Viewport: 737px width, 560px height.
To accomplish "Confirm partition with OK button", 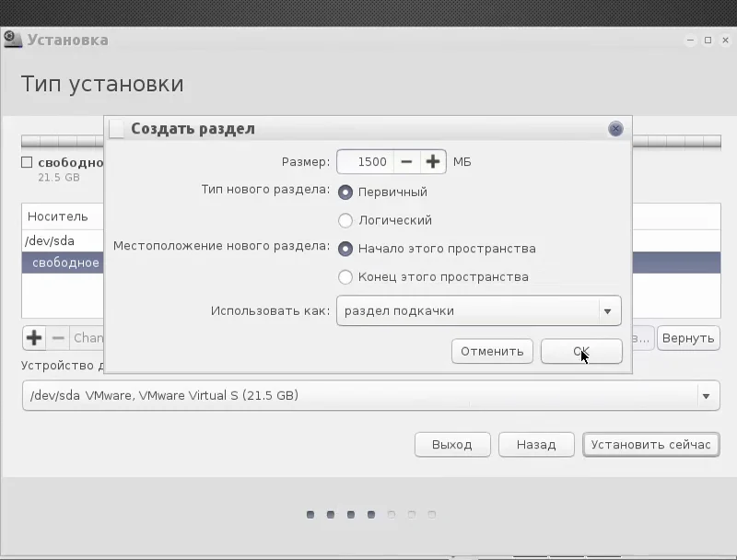I will pyautogui.click(x=581, y=352).
